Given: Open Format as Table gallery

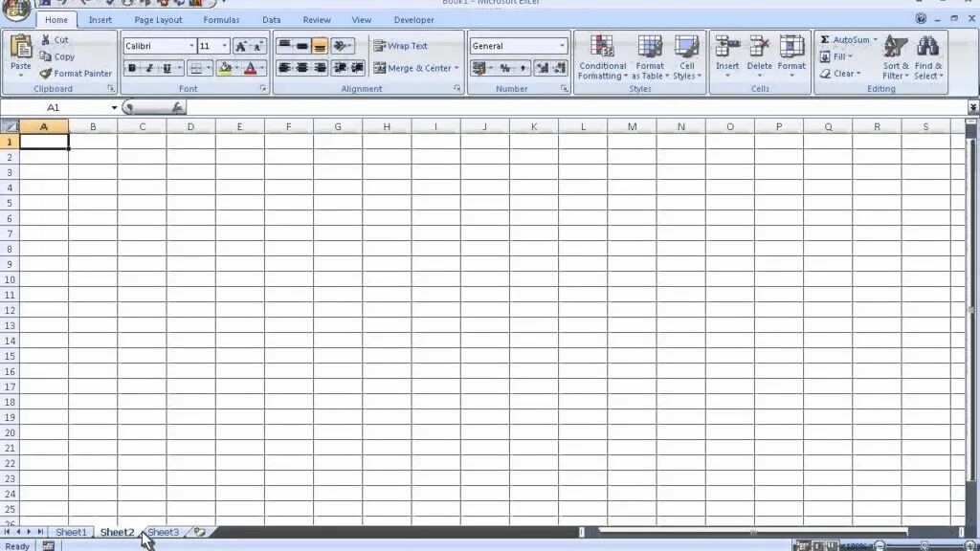Looking at the screenshot, I should (650, 57).
